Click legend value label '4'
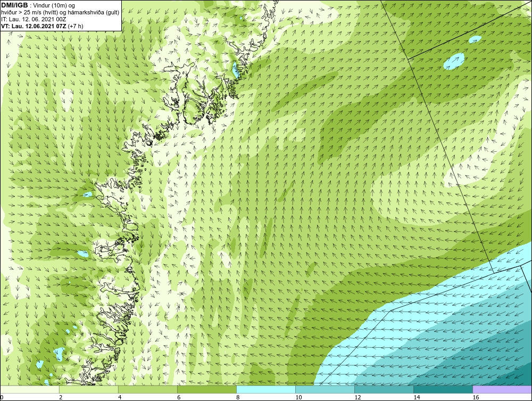Viewport: 532px width, 401px height. point(120,397)
